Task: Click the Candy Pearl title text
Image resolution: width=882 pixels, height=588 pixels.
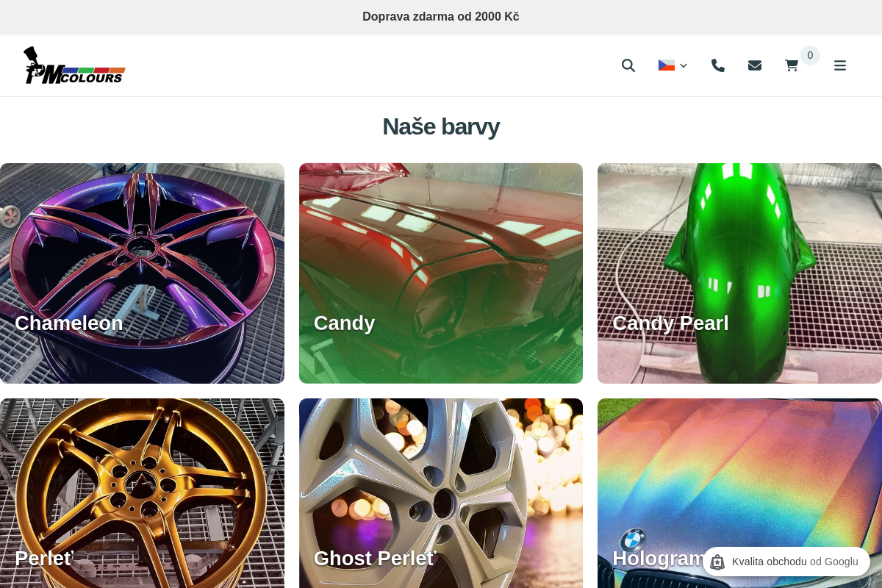Action: coord(670,323)
